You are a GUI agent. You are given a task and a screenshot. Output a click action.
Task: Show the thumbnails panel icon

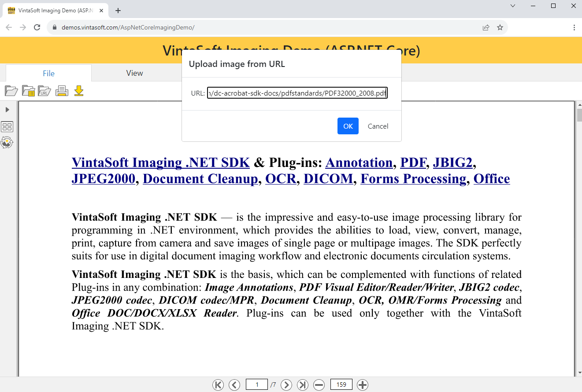click(x=7, y=127)
